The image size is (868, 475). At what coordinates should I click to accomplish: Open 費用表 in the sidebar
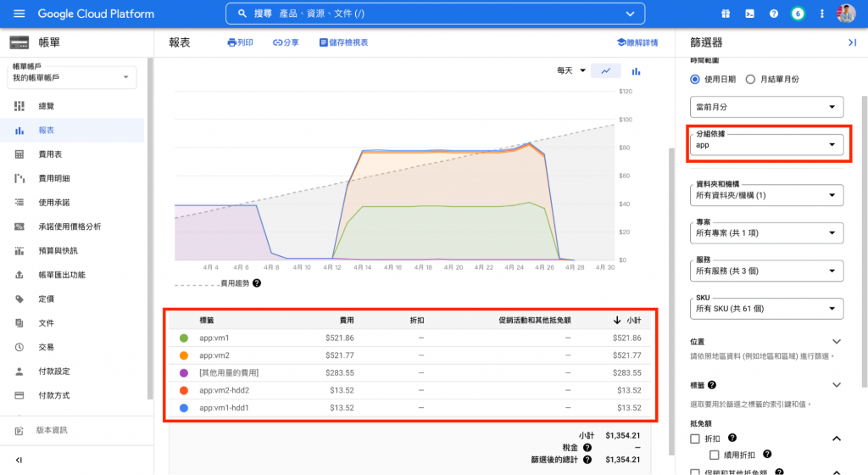click(72, 154)
